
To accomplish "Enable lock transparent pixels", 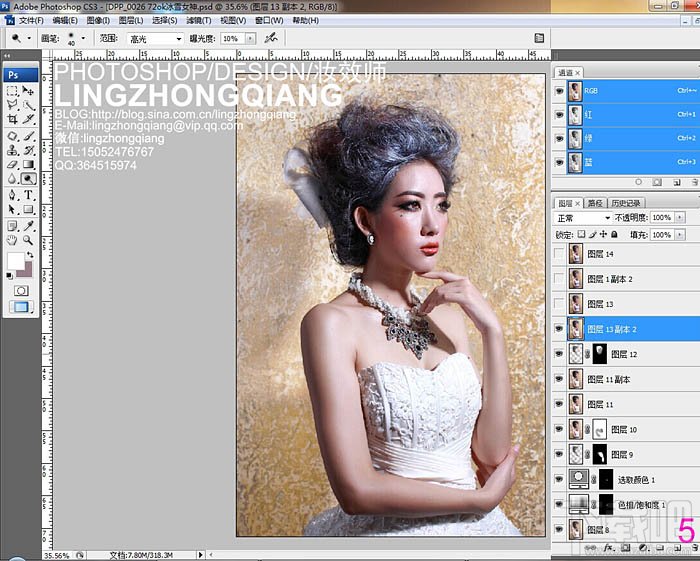I will tap(581, 234).
